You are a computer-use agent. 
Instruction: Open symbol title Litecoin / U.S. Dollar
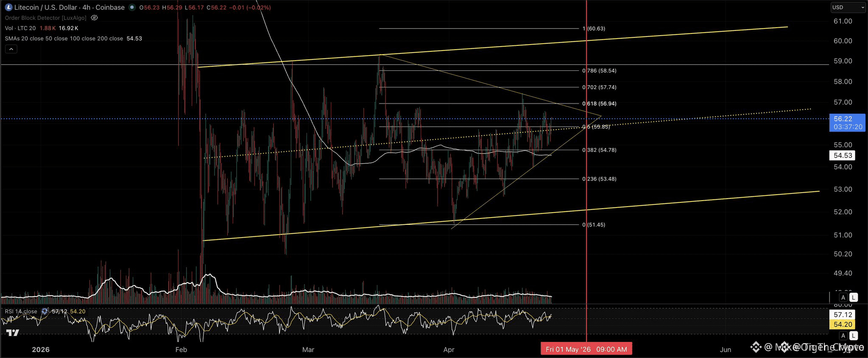point(70,7)
